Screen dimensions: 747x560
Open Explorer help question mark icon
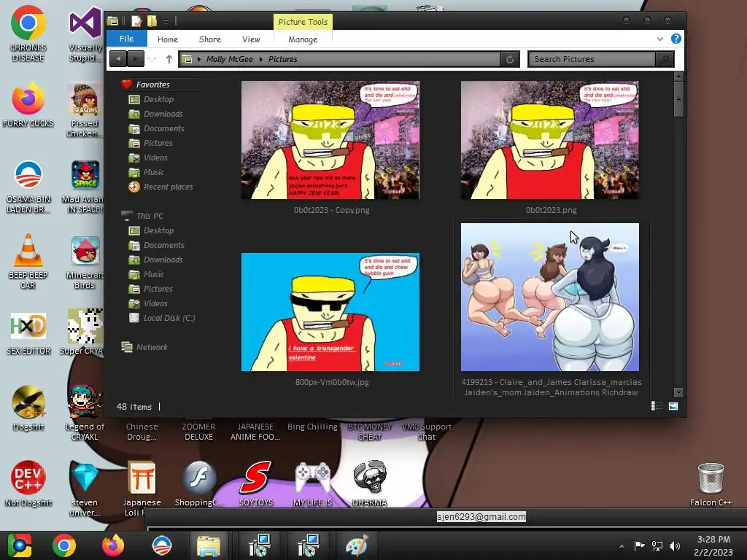coord(676,39)
